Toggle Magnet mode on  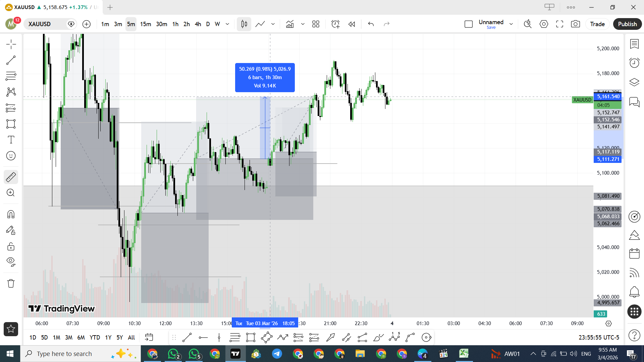[x=11, y=215]
